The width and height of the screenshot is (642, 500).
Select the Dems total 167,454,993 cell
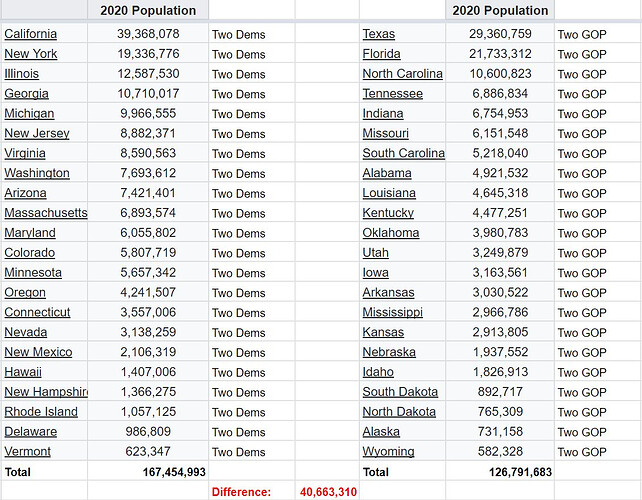(148, 472)
